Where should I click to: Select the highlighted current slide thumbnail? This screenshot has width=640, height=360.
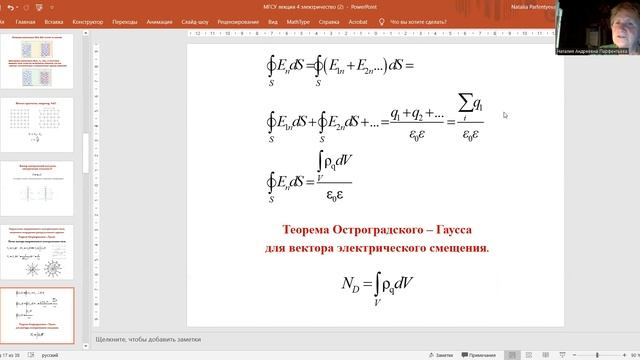coord(37,316)
